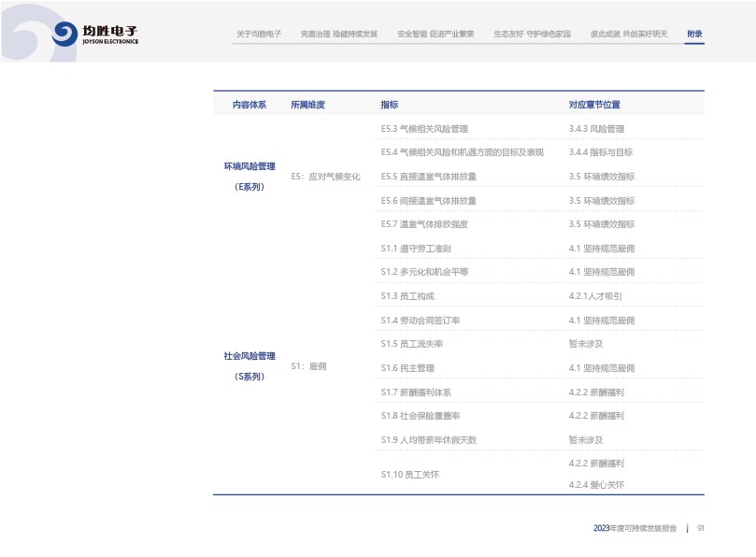756x557 pixels.
Task: Click the 4.2.1人才吸引 chapter reference
Action: (595, 296)
